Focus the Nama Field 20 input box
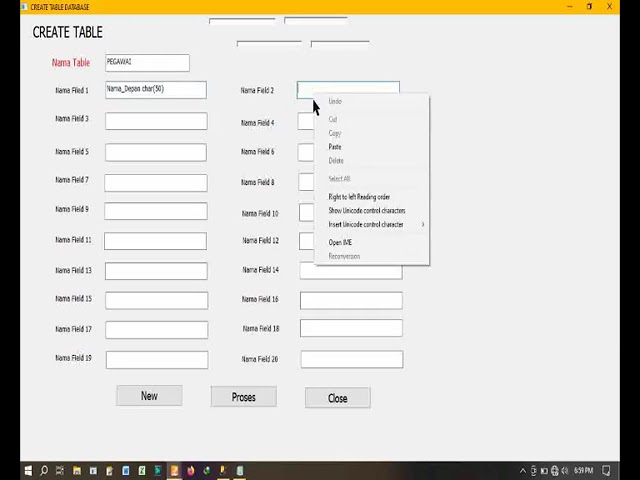This screenshot has width=640, height=480. tap(352, 359)
